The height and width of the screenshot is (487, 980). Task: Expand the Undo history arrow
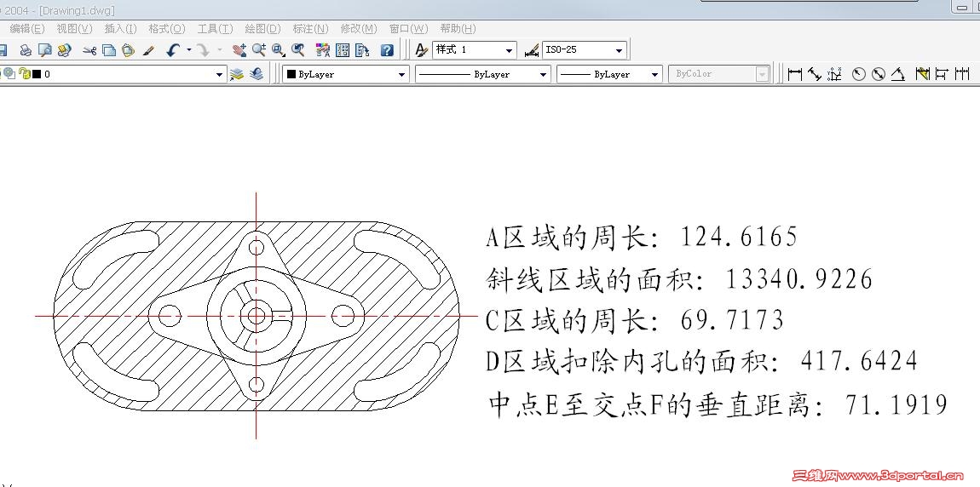(188, 50)
